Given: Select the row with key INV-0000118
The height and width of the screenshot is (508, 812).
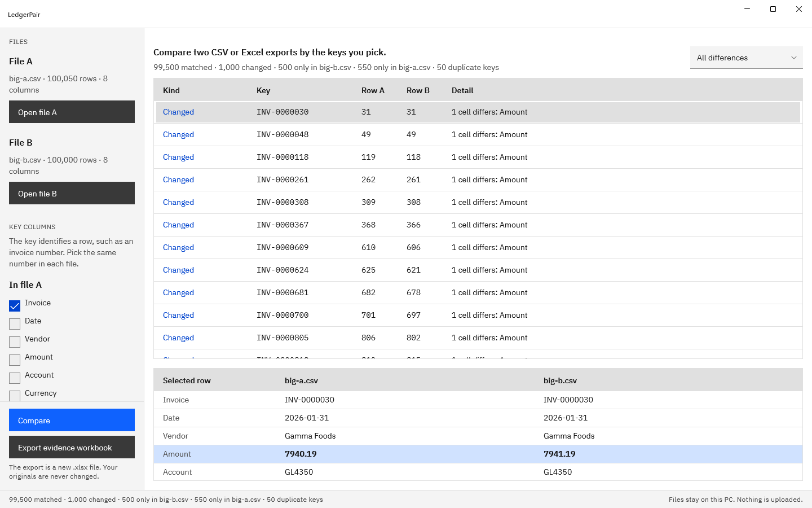Looking at the screenshot, I should 478,157.
